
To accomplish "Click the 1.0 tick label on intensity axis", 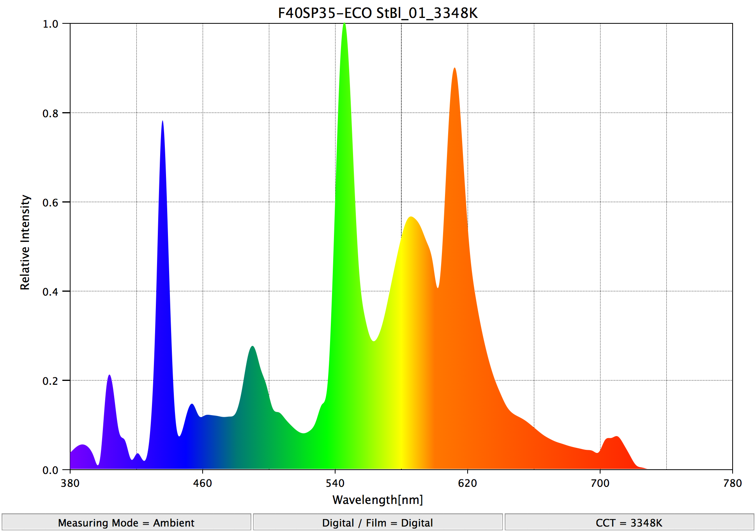I will coord(50,24).
